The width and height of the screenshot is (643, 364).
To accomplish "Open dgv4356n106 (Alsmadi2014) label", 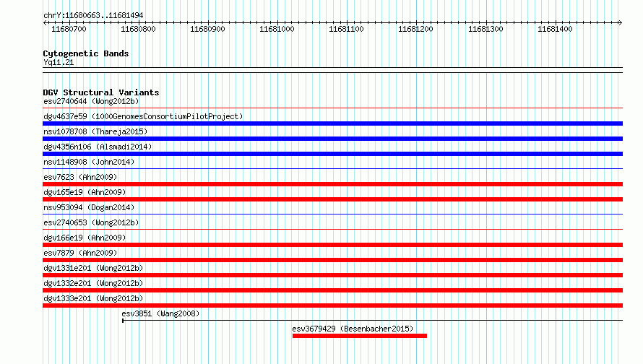I will (x=98, y=147).
